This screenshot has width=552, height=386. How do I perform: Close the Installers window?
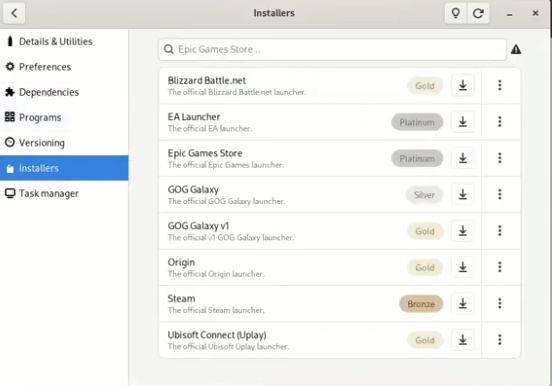[x=535, y=13]
